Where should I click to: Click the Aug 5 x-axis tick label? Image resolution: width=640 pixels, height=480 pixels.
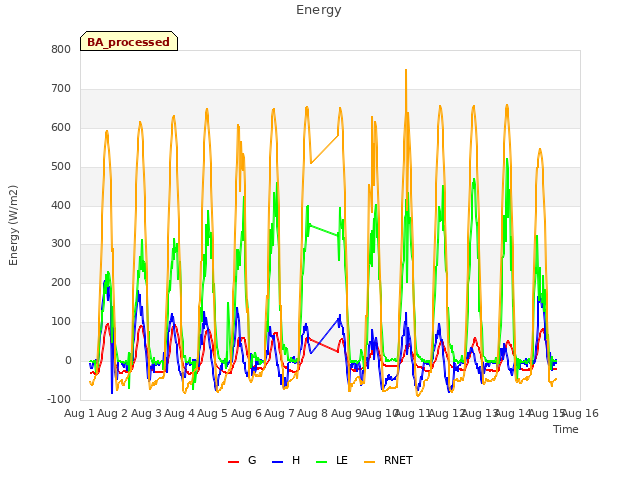pyautogui.click(x=213, y=413)
